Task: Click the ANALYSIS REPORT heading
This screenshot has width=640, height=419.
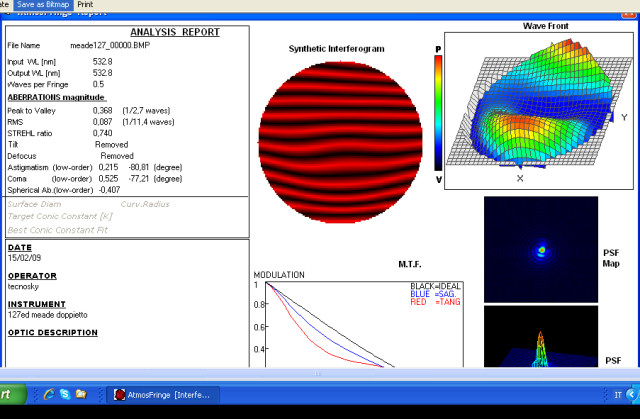Action: tap(175, 32)
